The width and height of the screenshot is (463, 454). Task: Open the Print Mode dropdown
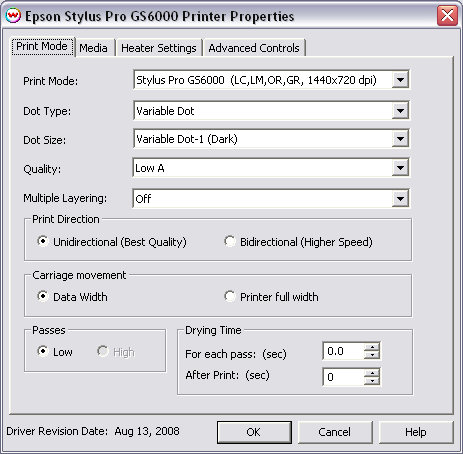400,80
